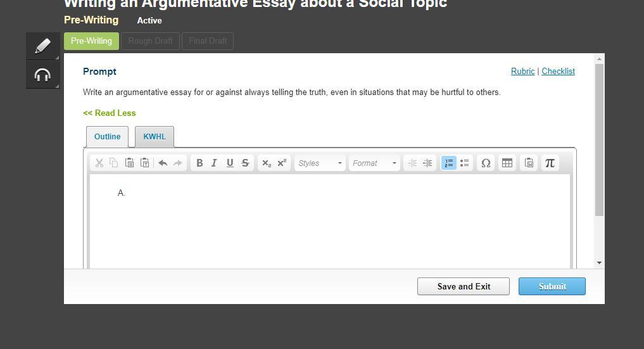Toggle the numbered list button

449,163
